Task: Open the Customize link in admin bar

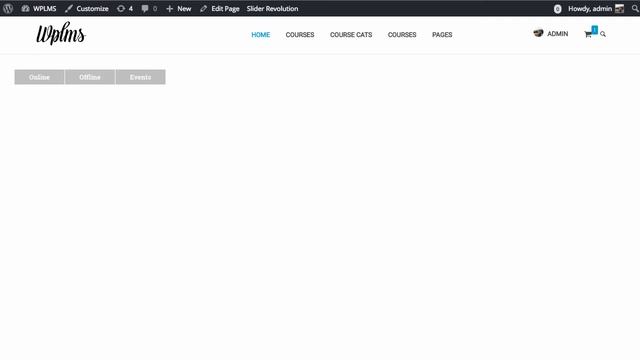Action: click(x=87, y=8)
